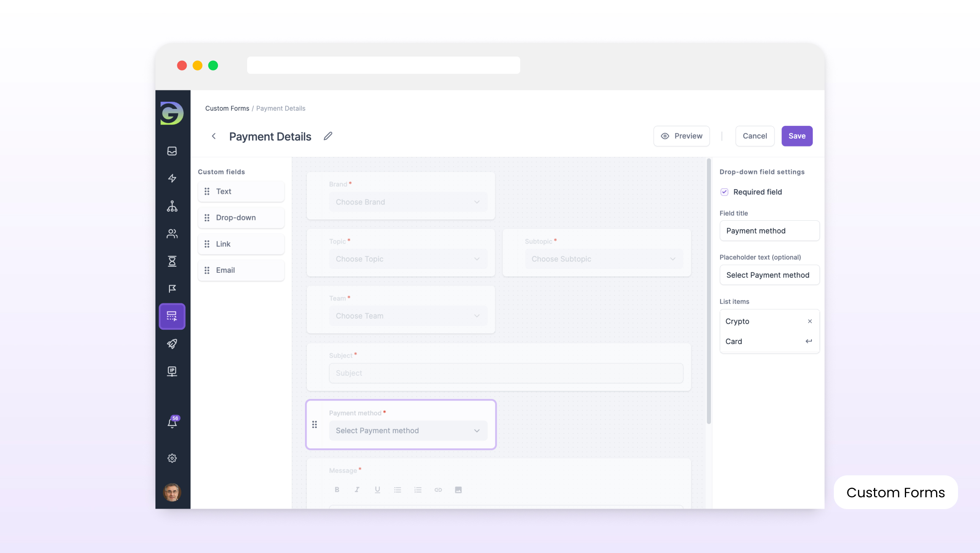Open the Choose Topic dropdown
980x553 pixels.
coord(408,259)
